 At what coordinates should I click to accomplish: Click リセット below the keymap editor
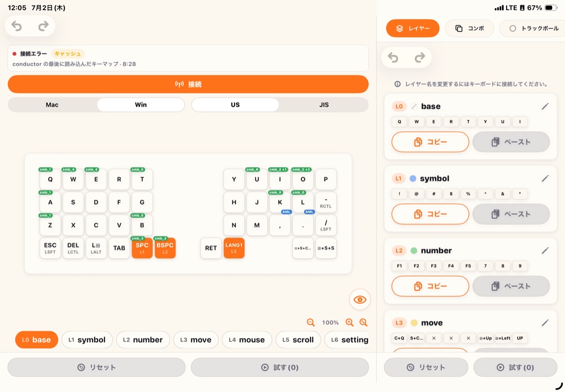tap(96, 367)
